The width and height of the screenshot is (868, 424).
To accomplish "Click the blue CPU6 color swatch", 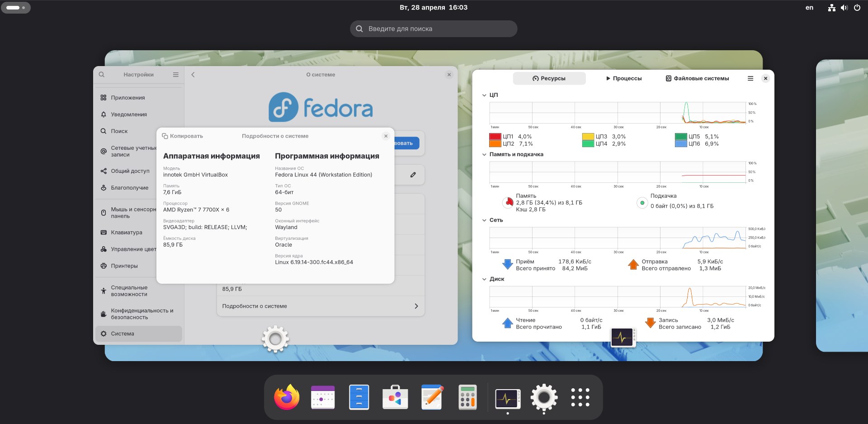I will coord(681,144).
